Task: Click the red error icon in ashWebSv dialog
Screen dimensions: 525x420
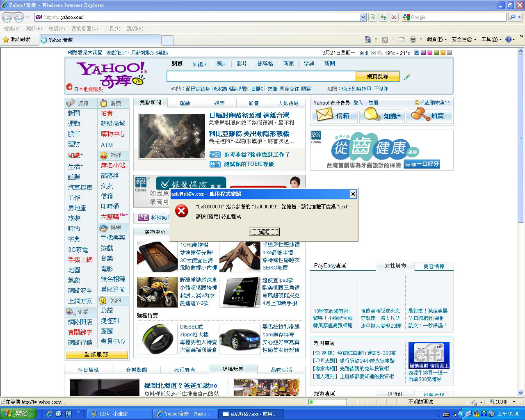Action: click(x=181, y=211)
